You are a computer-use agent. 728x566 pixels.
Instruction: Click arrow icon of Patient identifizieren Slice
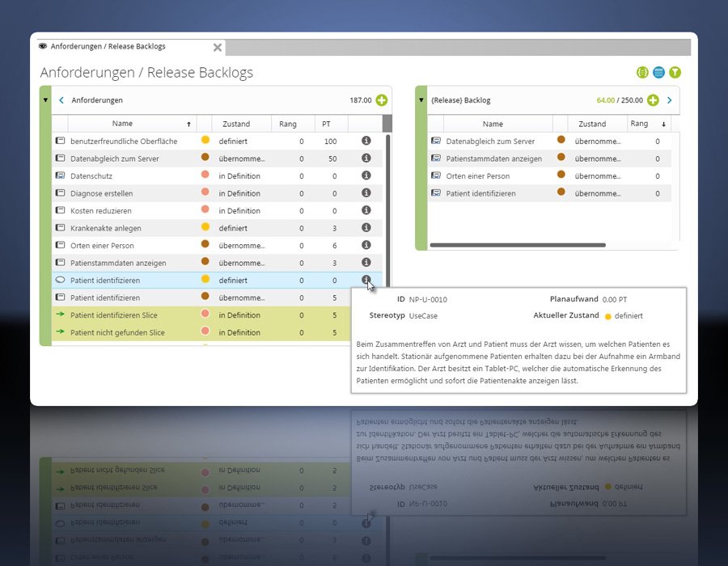[x=60, y=314]
